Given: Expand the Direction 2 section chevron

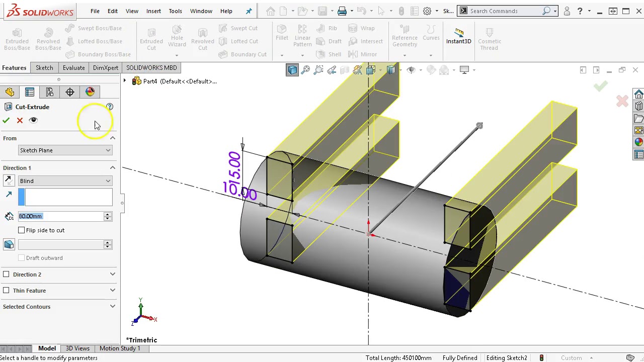Looking at the screenshot, I should tap(113, 275).
